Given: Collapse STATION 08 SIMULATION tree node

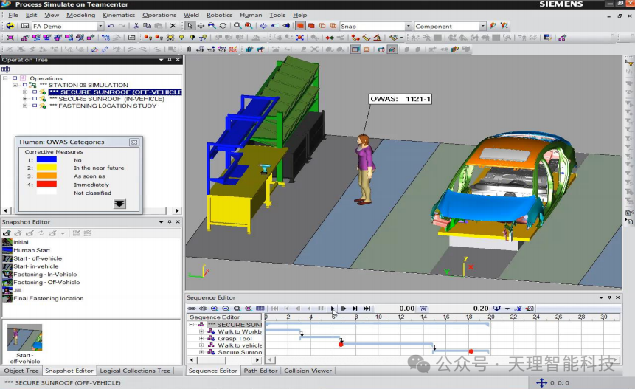Looking at the screenshot, I should (x=15, y=85).
